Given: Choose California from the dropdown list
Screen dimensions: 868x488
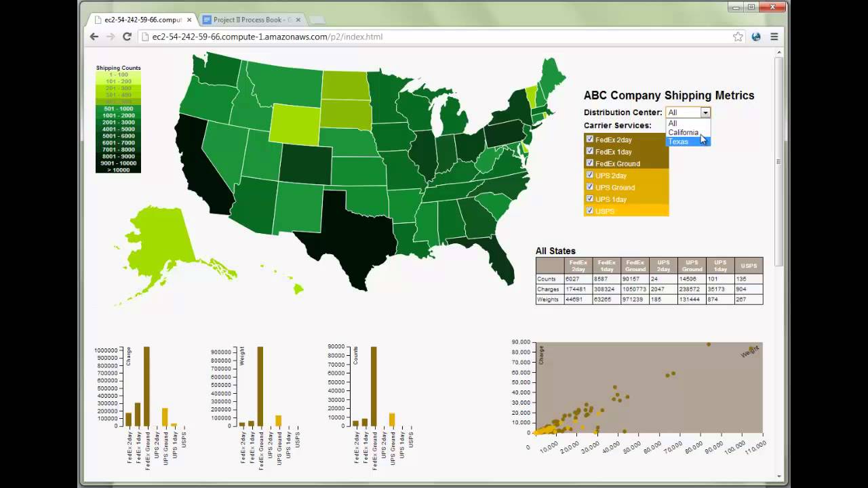Looking at the screenshot, I should coord(688,132).
